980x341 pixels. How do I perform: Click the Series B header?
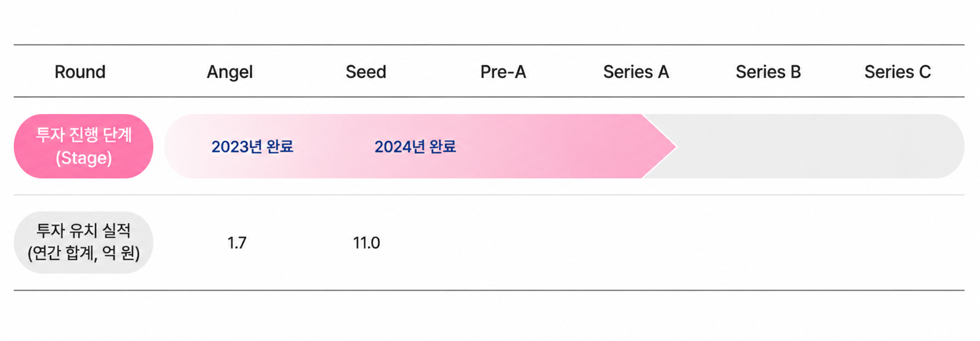point(769,72)
